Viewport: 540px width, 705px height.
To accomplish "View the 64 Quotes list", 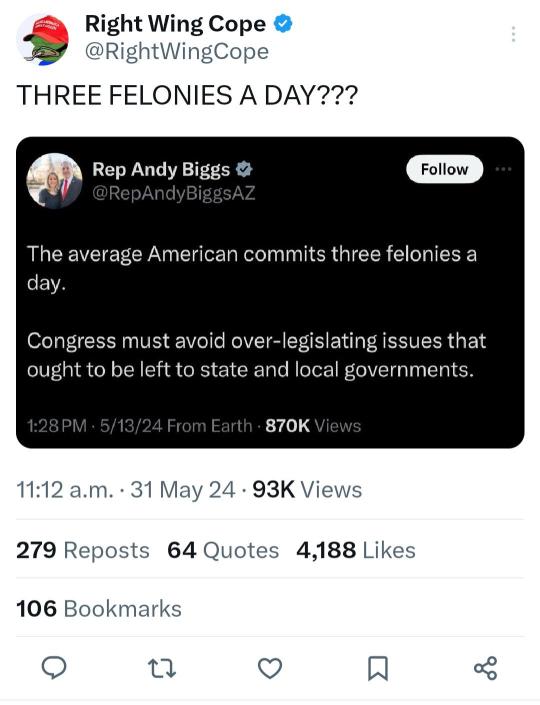I will (223, 550).
